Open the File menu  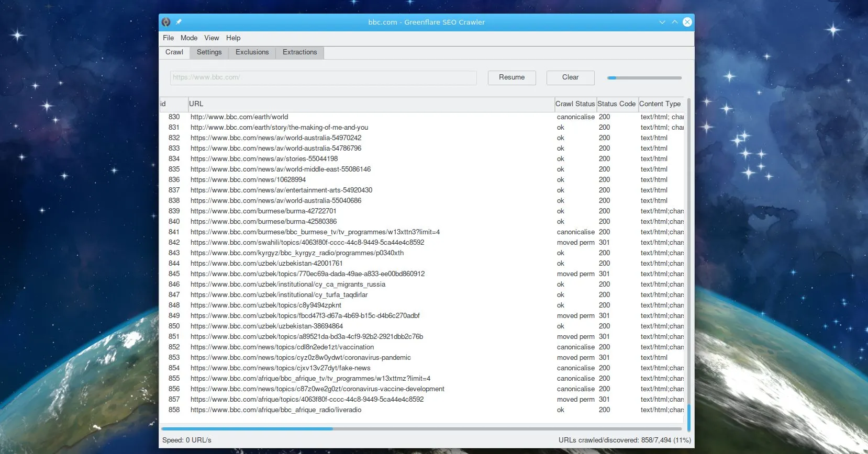[x=168, y=38]
